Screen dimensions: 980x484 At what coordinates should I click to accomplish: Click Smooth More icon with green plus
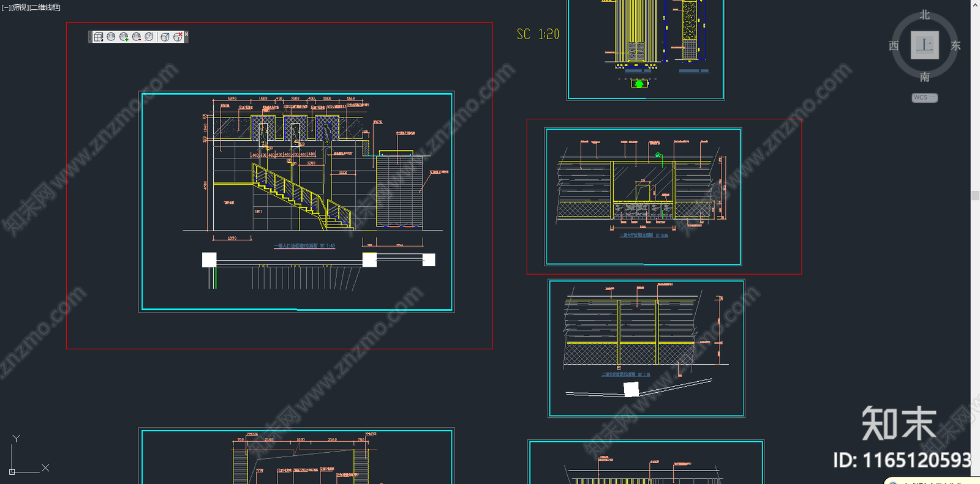click(x=124, y=37)
